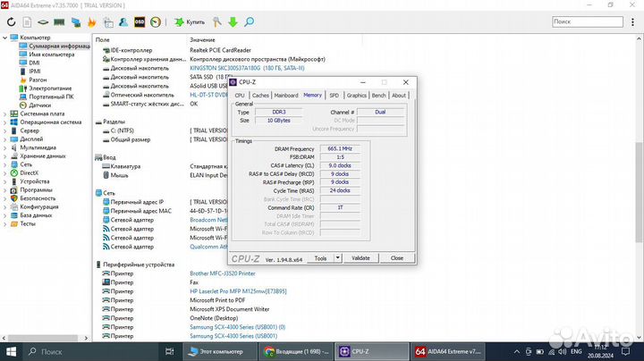Expand the Дисплей node
The height and width of the screenshot is (361, 644).
pos(4,139)
